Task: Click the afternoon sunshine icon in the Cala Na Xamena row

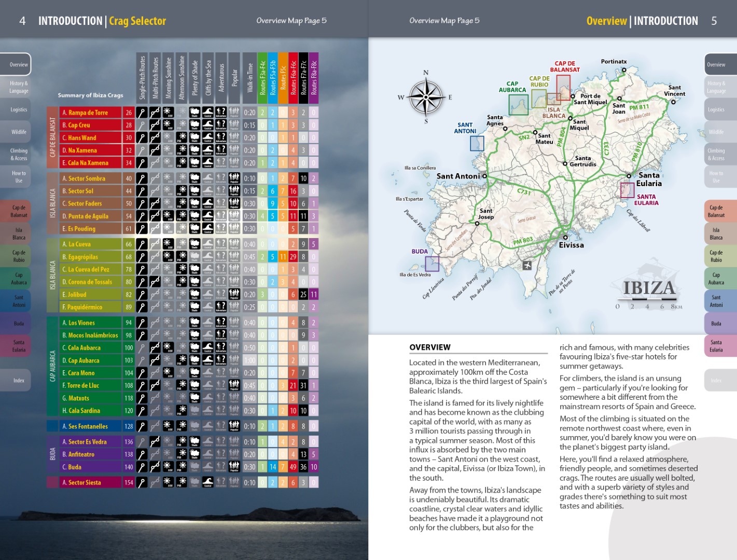Action: pos(182,163)
